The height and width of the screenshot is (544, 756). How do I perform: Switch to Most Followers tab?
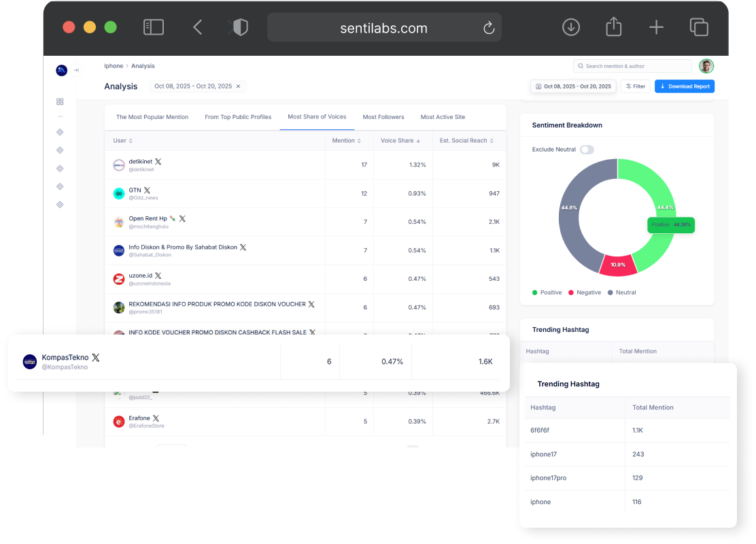(x=383, y=117)
